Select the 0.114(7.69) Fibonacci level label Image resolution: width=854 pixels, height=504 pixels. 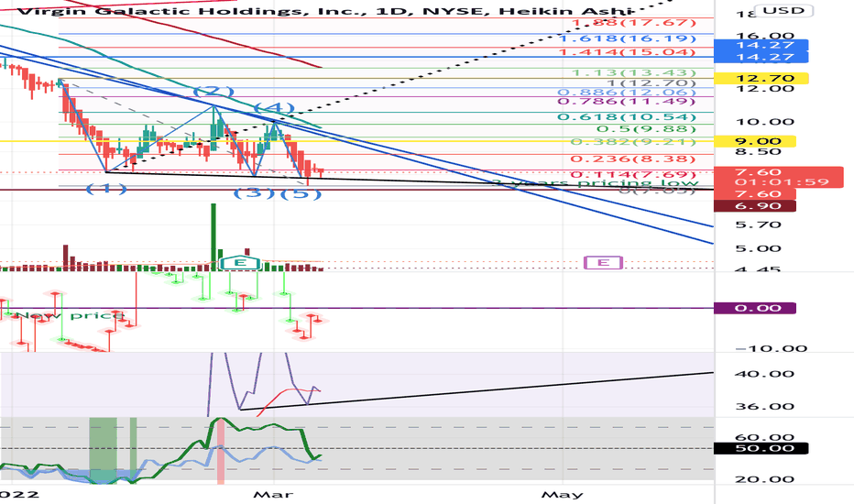(x=633, y=174)
